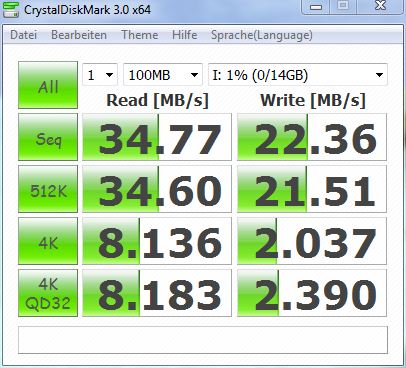The height and width of the screenshot is (368, 406).
Task: Click the Write [MB/s] column header
Action: coord(313,100)
